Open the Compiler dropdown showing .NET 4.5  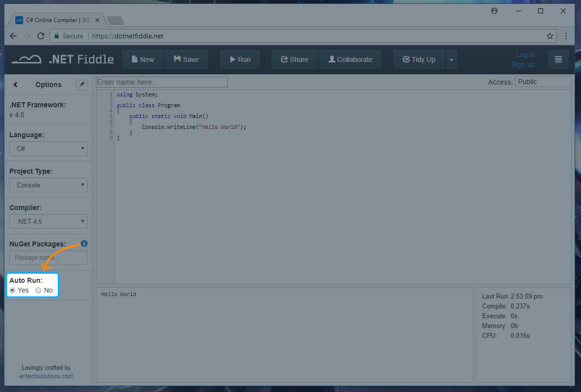48,221
